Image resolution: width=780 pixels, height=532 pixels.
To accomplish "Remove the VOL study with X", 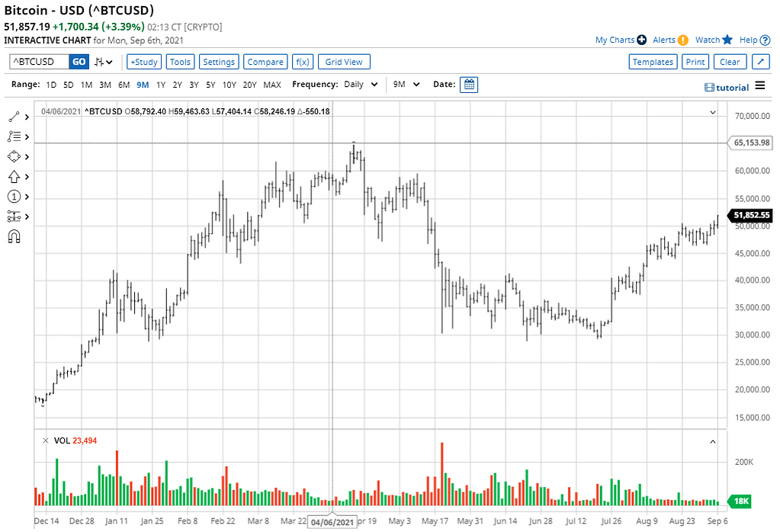I will 46,441.
